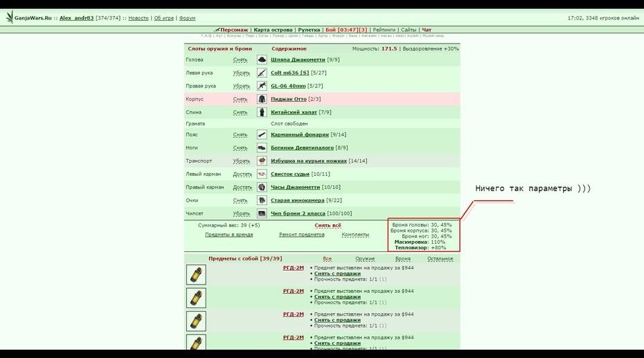Viewport: 644px width, 358px height.
Task: Click Снять for the Голова slot
Action: coord(240,60)
